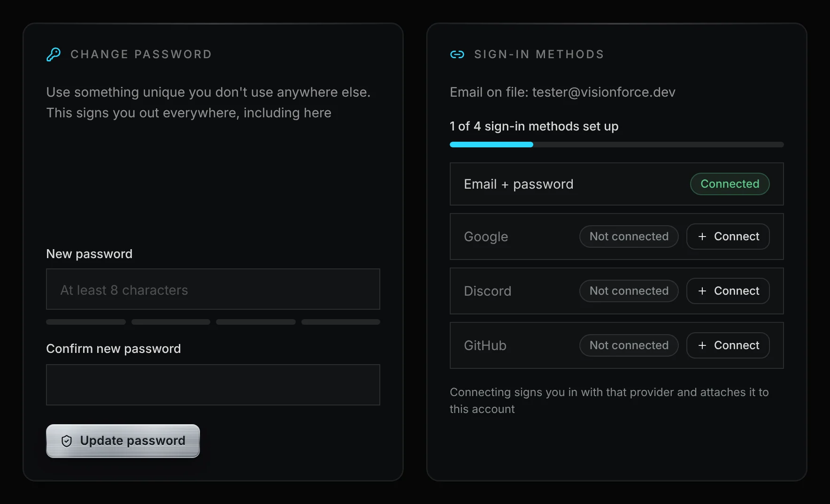Click the sign-in methods progress bar
The height and width of the screenshot is (504, 830).
617,145
